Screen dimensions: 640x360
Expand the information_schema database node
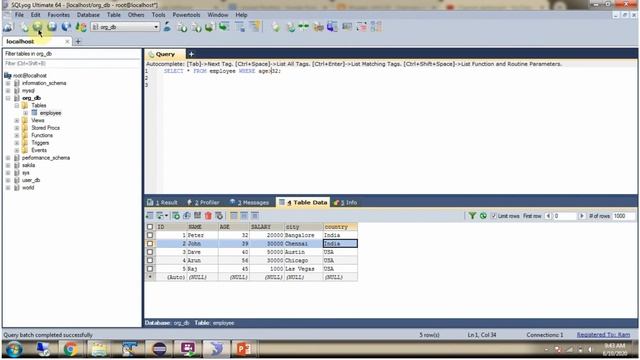8,83
